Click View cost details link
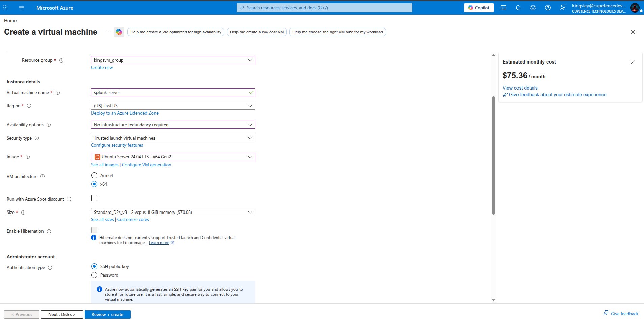The width and height of the screenshot is (644, 324). point(520,88)
